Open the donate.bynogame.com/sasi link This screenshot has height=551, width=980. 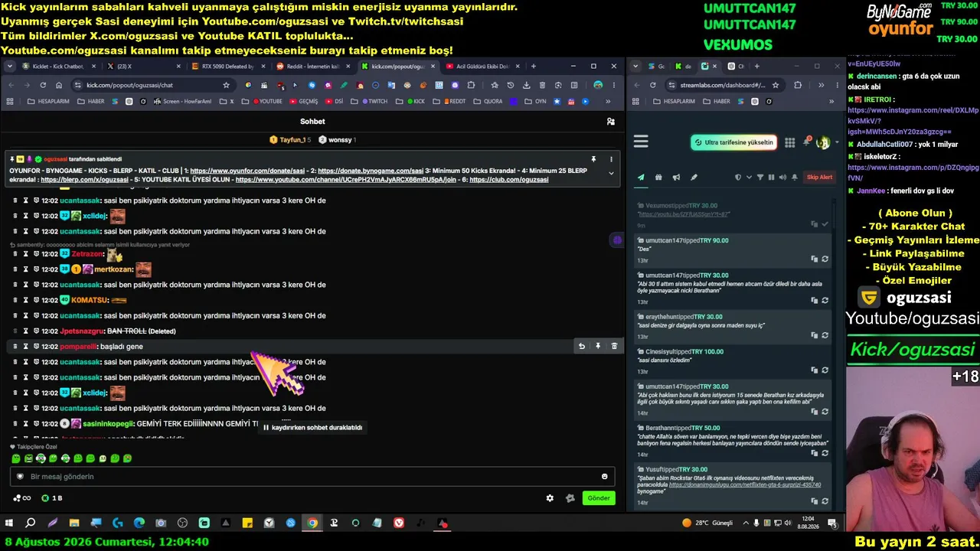tap(371, 171)
